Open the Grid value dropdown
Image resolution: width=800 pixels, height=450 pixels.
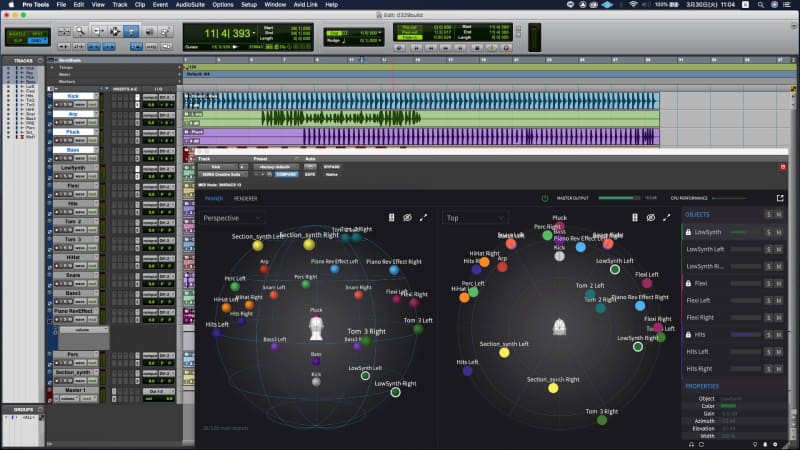[x=380, y=33]
